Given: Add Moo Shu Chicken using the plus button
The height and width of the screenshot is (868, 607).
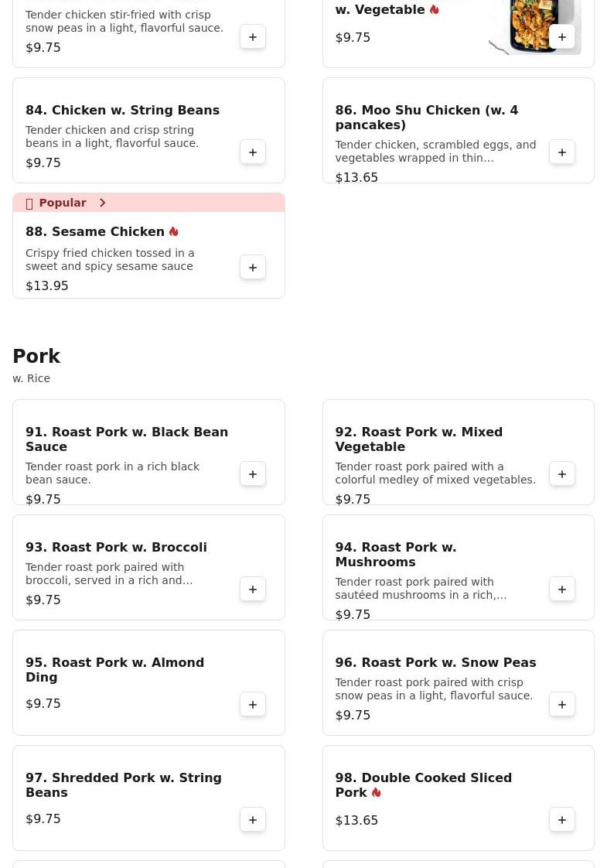Looking at the screenshot, I should (562, 152).
